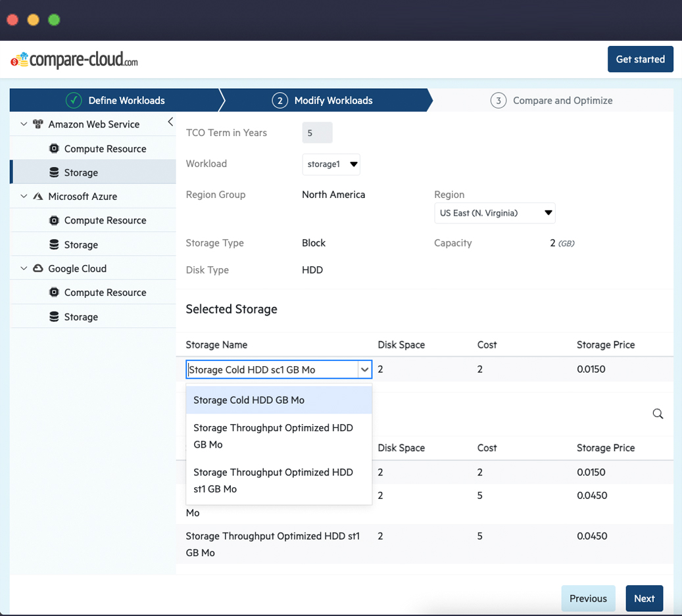This screenshot has height=616, width=682.
Task: Go to Define Workloads step
Action: pos(116,101)
